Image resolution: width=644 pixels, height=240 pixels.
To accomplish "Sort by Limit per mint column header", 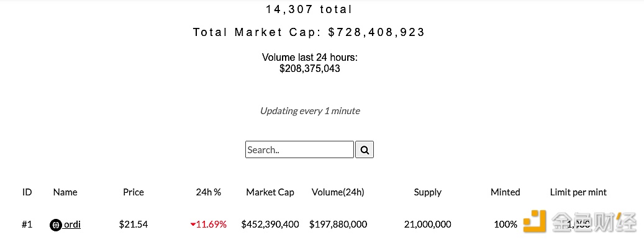I will (x=578, y=192).
